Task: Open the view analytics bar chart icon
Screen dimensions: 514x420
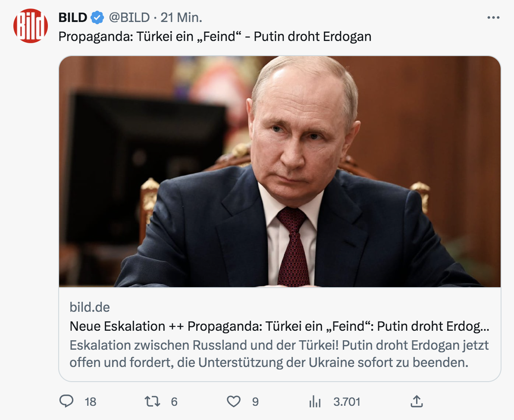Action: coord(315,402)
